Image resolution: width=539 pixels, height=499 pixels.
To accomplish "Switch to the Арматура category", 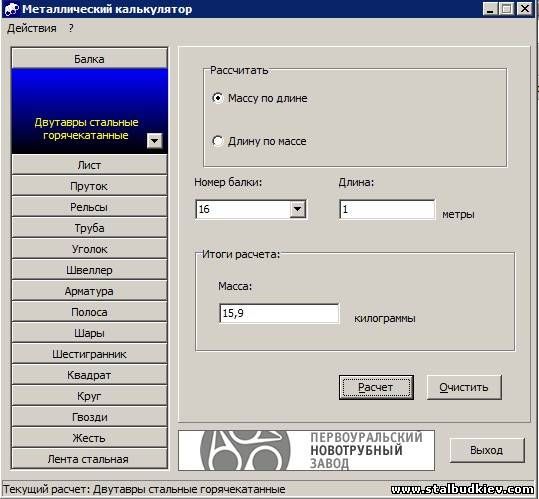I will point(89,291).
